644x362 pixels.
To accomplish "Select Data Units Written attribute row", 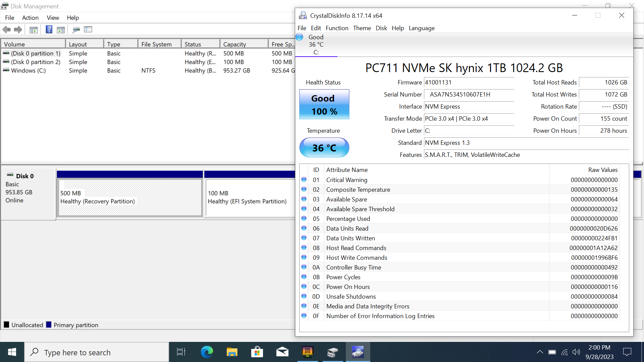I will point(460,238).
